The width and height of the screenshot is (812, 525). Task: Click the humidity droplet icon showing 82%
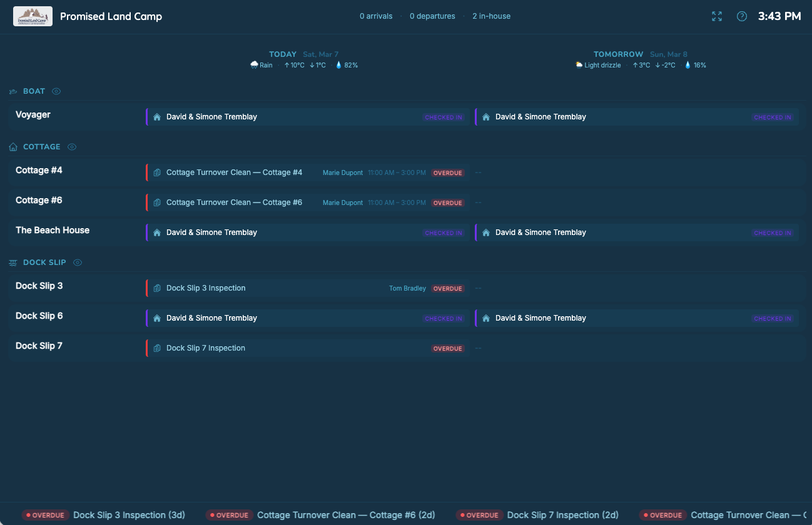[339, 64]
